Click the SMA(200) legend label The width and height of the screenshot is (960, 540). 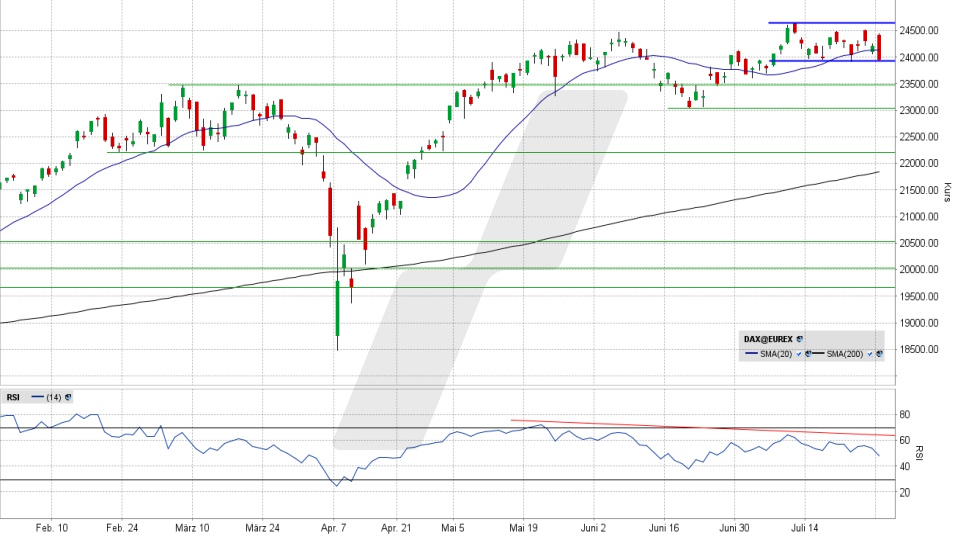[845, 354]
